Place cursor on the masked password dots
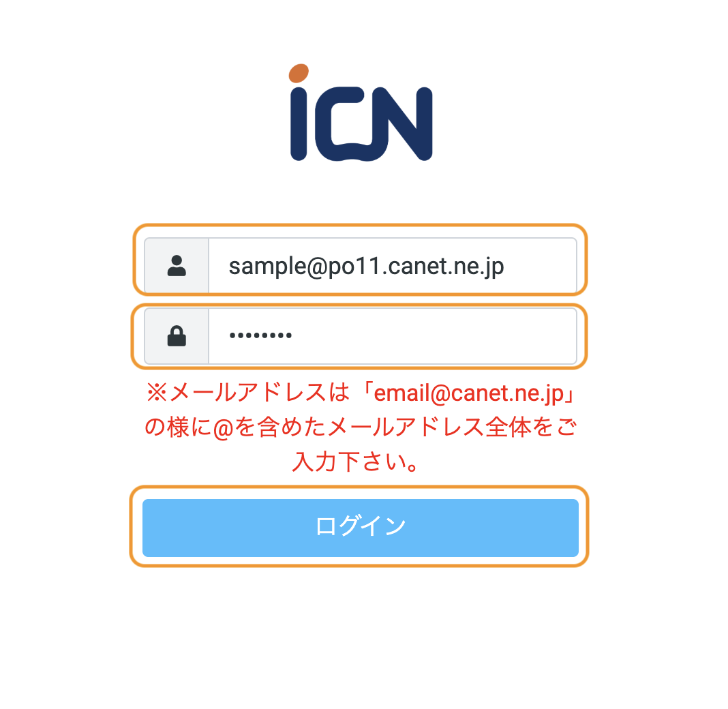Image resolution: width=728 pixels, height=709 pixels. pos(260,335)
